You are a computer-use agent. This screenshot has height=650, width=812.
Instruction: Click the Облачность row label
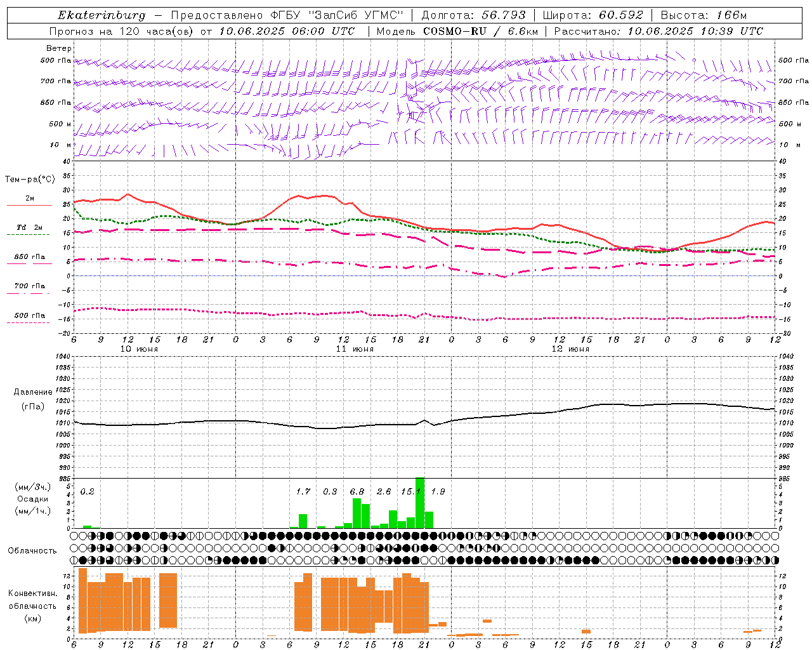coord(32,550)
